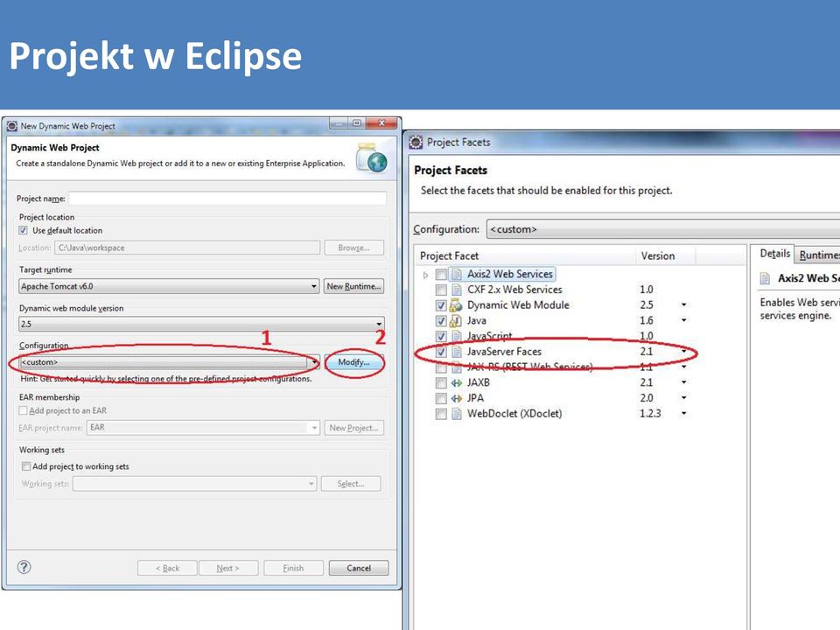
Task: Click the Cancel button
Action: [359, 568]
